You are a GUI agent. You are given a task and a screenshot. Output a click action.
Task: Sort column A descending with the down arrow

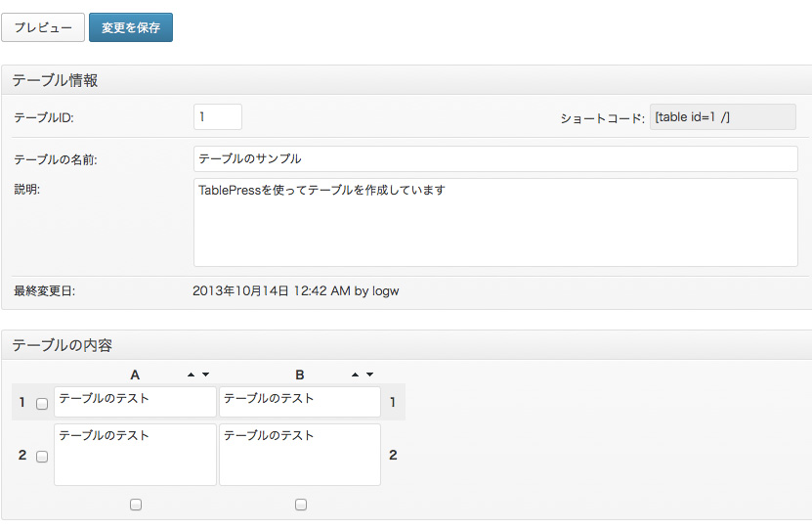tap(205, 375)
